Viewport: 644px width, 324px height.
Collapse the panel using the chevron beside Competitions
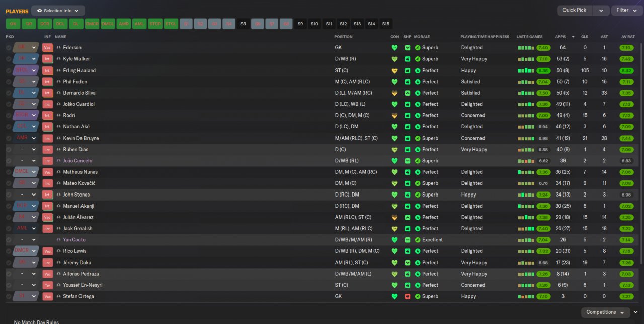pyautogui.click(x=636, y=312)
